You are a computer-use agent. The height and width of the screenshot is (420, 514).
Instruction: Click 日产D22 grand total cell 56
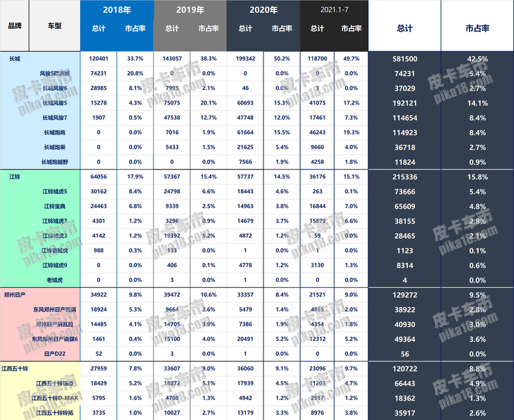(x=405, y=354)
